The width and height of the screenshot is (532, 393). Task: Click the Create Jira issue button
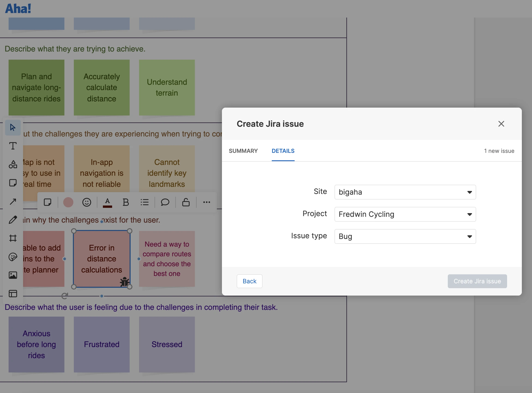click(477, 281)
